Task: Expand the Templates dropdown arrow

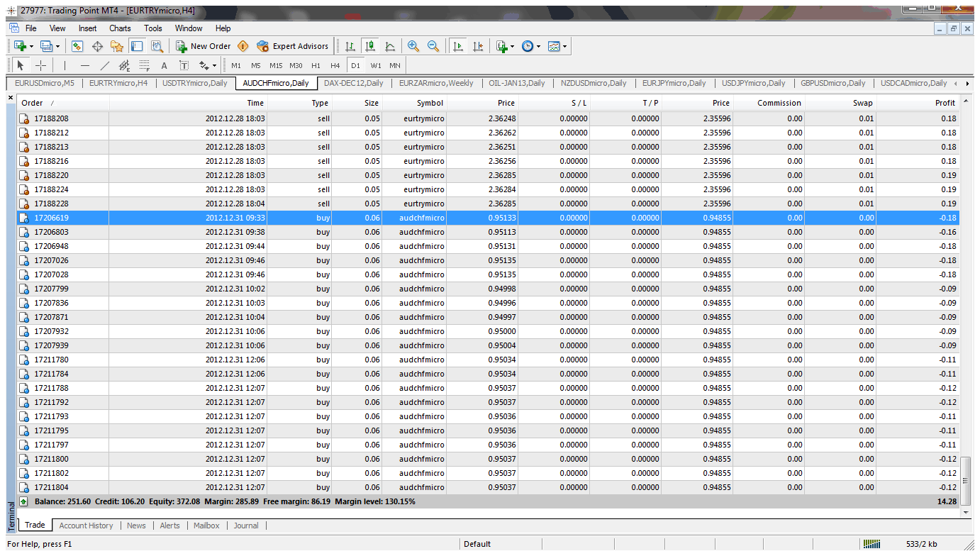Action: [564, 47]
